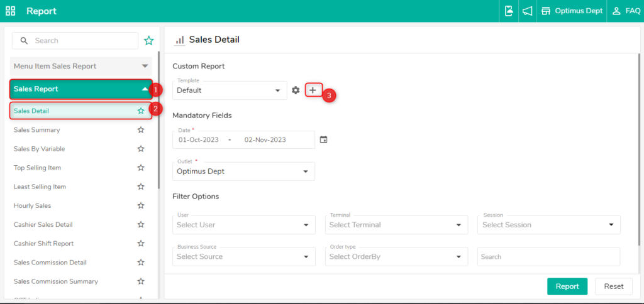Click the start date 01-Oct-2023 field
This screenshot has width=644, height=304.
[198, 140]
